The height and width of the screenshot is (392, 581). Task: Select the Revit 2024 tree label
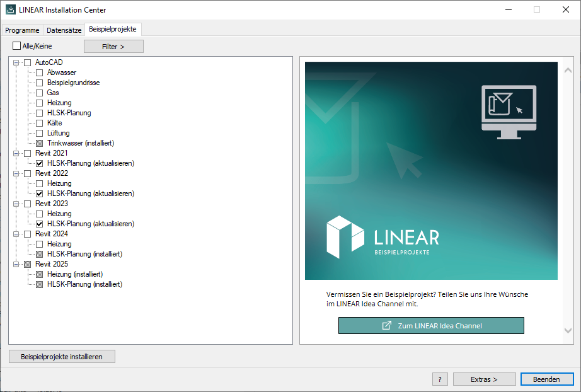(52, 234)
